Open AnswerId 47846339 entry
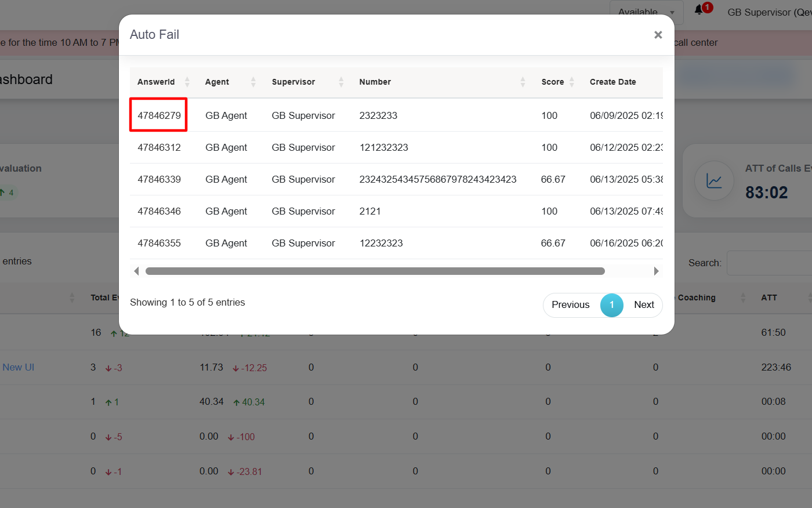Screen dimensions: 812x508 (x=159, y=179)
